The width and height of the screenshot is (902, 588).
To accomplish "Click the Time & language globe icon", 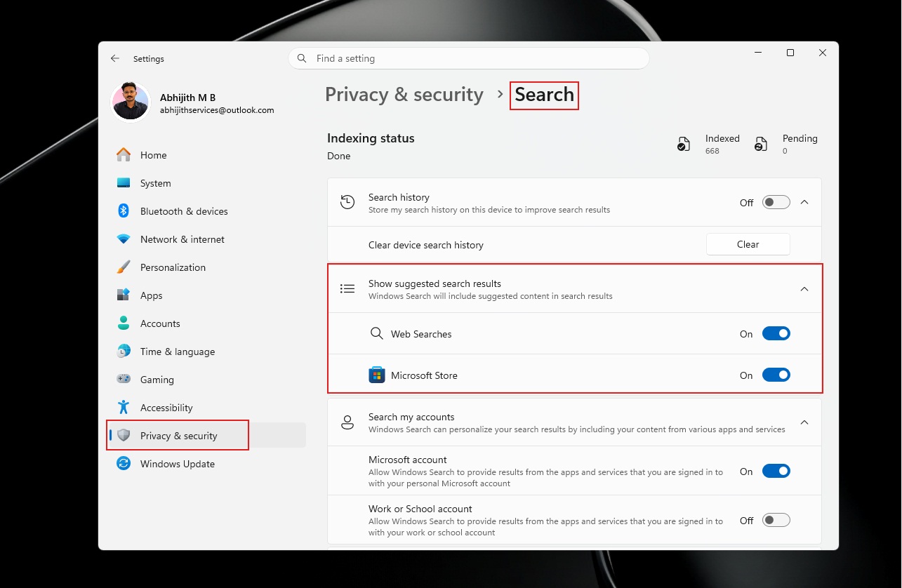I will pyautogui.click(x=124, y=352).
